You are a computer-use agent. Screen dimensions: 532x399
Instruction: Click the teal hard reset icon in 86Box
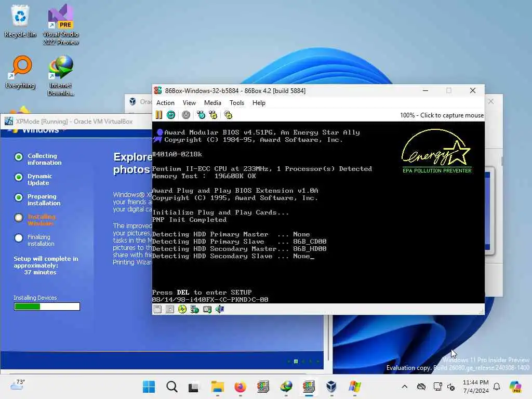click(171, 115)
